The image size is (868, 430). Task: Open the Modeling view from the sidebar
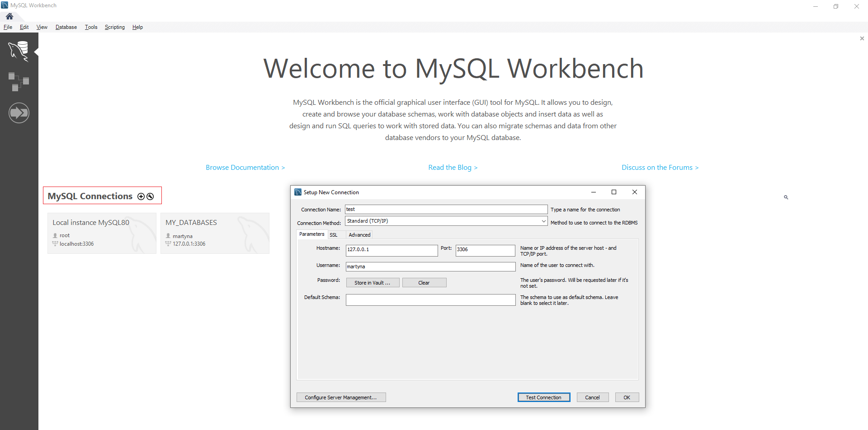pos(19,82)
